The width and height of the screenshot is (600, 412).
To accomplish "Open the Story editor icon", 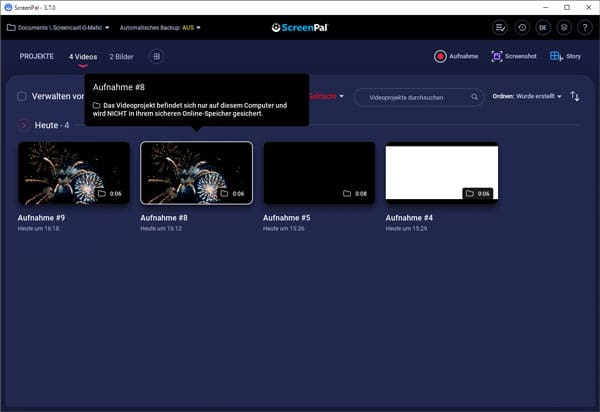I will [x=565, y=57].
